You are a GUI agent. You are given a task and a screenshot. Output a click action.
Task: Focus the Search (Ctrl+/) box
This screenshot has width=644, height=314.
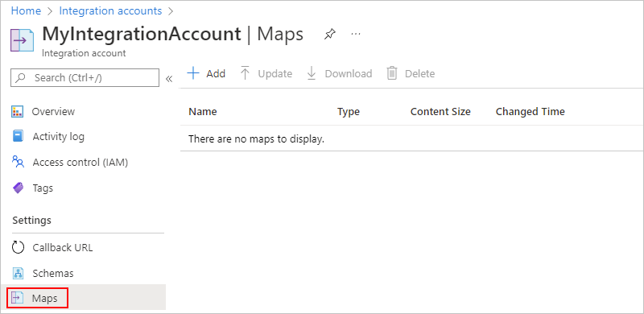coord(85,77)
